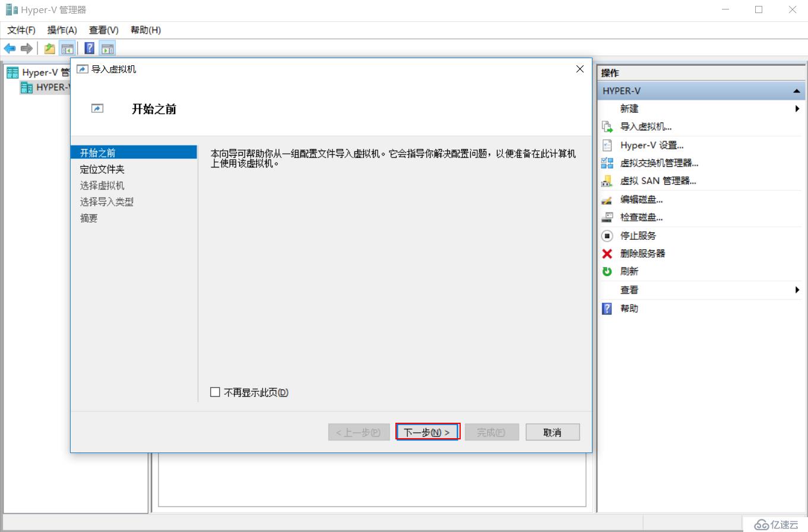The image size is (808, 532).
Task: Click the wizard header shortcut icon beside 开始之前 heading
Action: point(97,109)
